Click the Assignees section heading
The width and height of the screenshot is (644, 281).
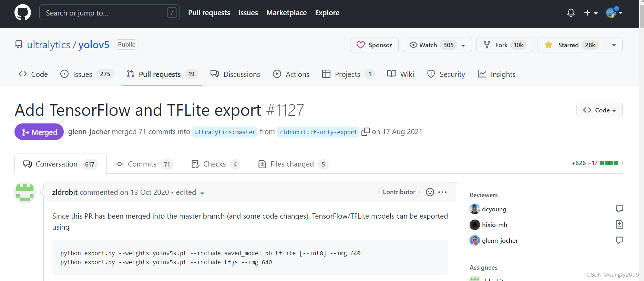(x=483, y=267)
